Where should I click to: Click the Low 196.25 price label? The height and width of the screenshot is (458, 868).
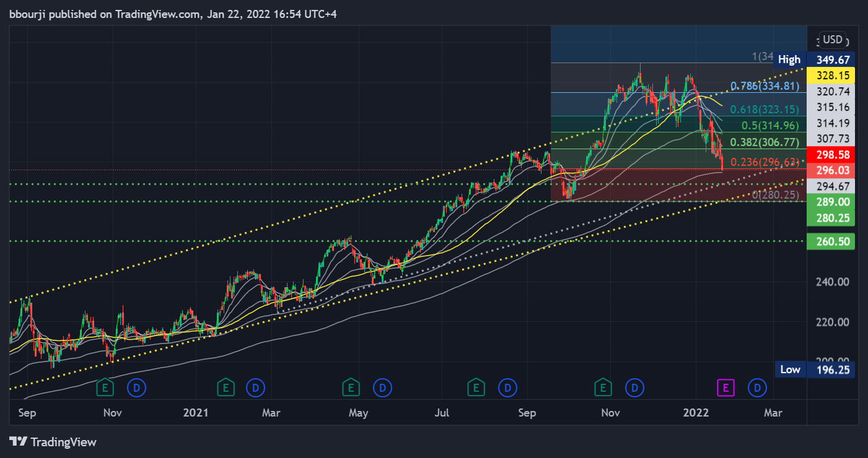(815, 369)
